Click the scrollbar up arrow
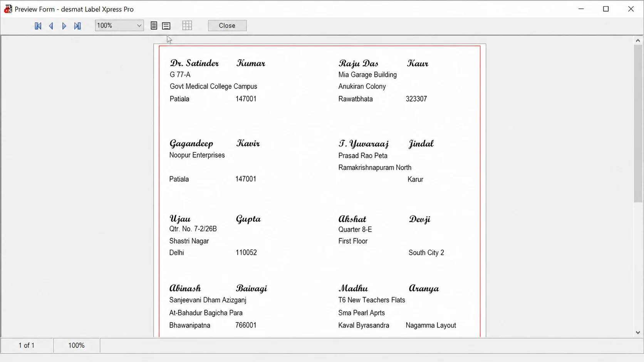Screen dimensions: 644x362 click(x=638, y=40)
